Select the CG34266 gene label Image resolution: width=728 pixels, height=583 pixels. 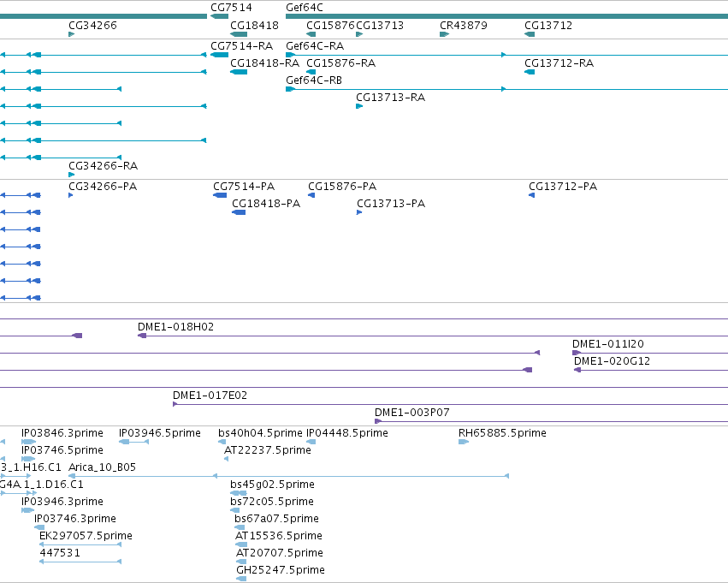click(93, 25)
